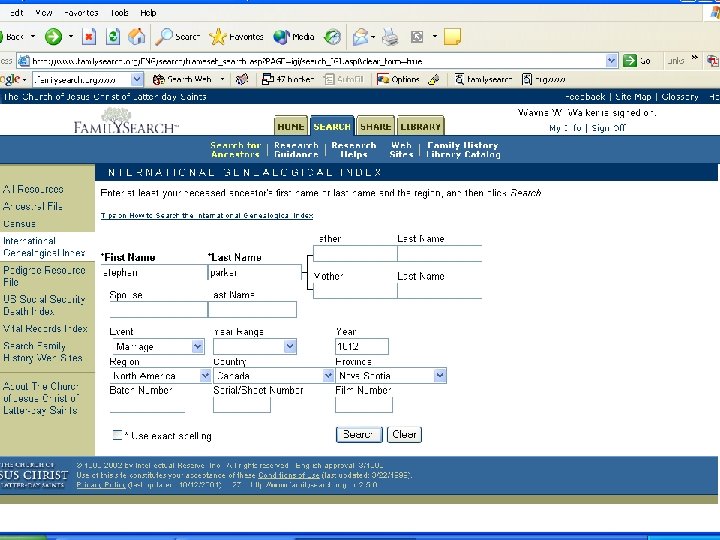Switch to the LIBRARY tab
The height and width of the screenshot is (540, 720).
420,126
